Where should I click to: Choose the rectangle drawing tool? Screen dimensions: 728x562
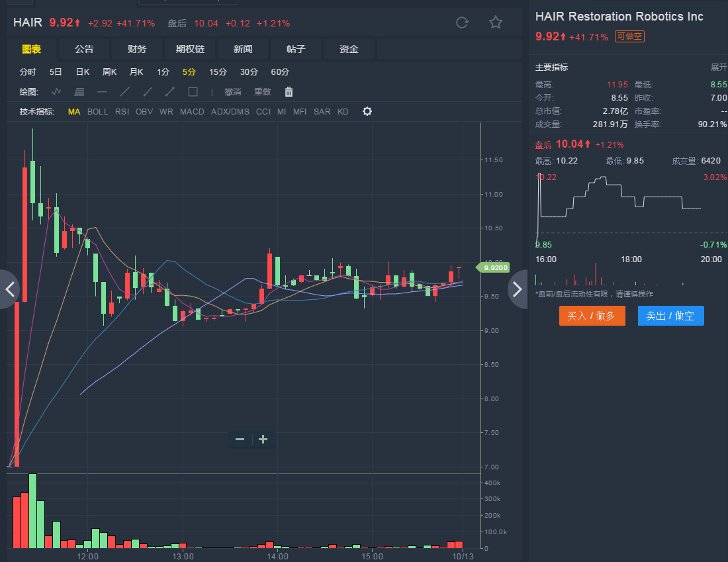[x=193, y=92]
